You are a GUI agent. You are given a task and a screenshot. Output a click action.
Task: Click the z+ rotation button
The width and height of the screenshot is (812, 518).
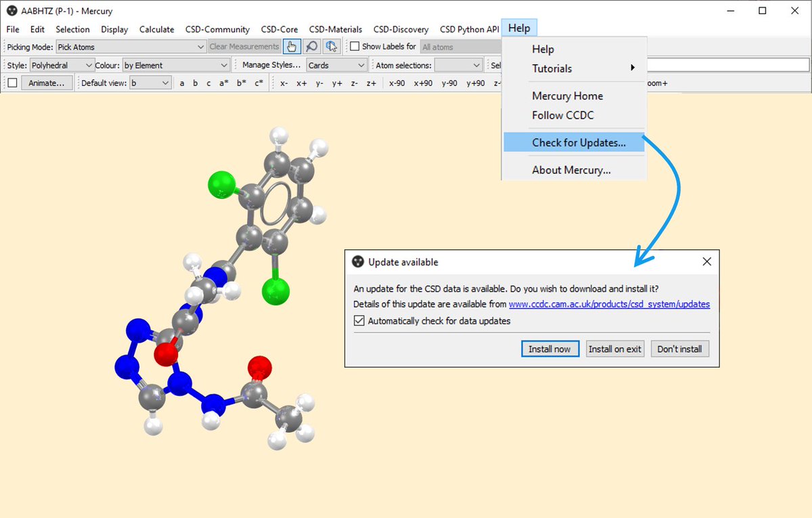coord(371,83)
